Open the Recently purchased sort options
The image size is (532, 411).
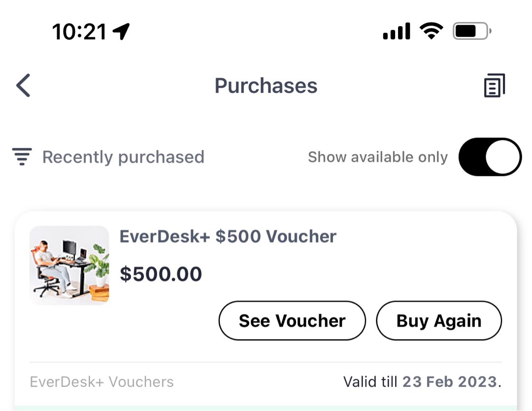tap(124, 157)
